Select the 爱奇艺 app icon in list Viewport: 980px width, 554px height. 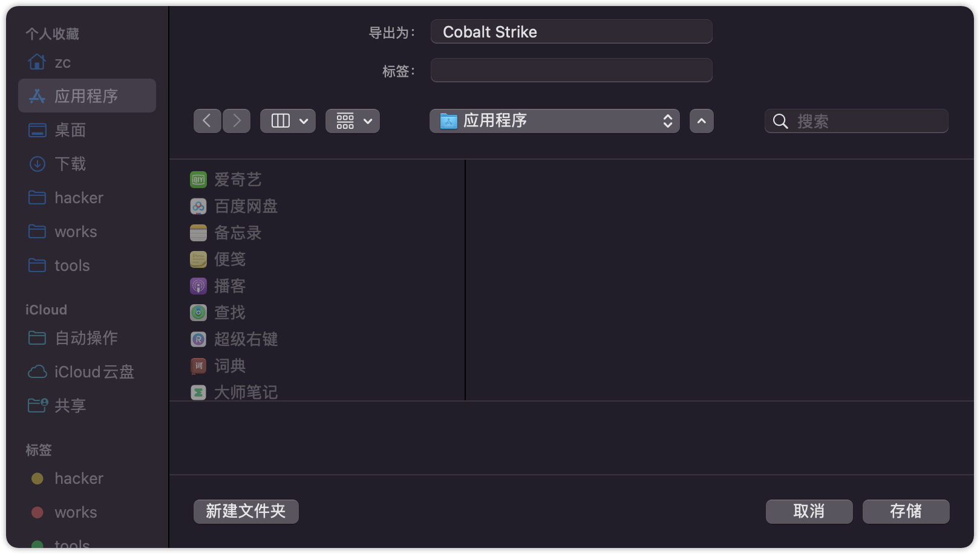tap(198, 180)
